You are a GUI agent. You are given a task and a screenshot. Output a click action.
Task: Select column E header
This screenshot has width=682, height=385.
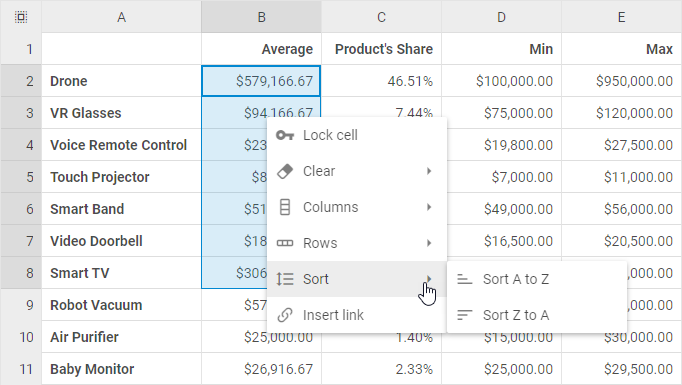tap(622, 17)
